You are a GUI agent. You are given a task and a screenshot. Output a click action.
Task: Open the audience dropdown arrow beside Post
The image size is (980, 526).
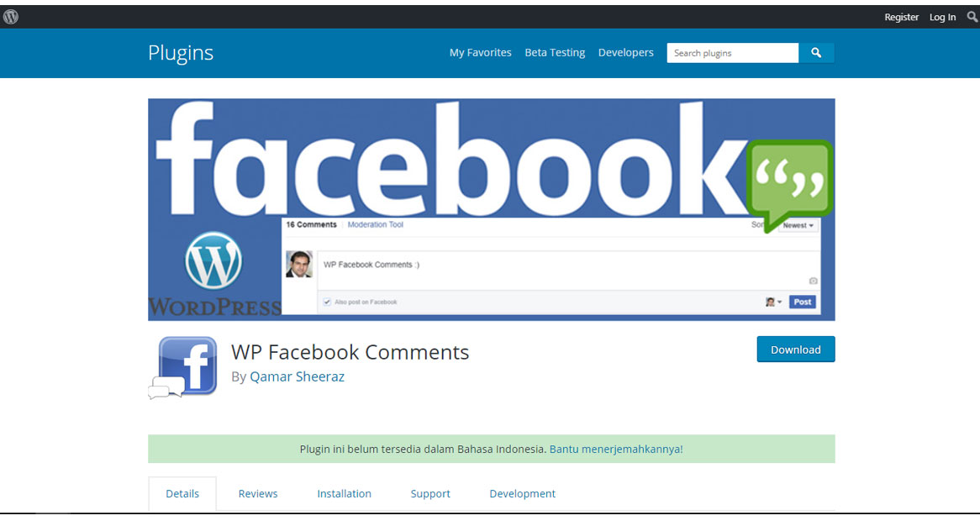point(779,302)
